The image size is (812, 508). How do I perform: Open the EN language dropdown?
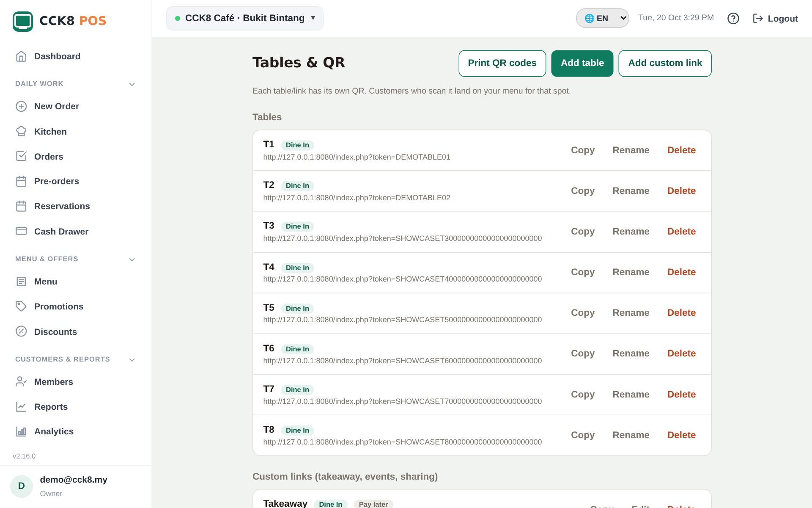[x=602, y=18]
